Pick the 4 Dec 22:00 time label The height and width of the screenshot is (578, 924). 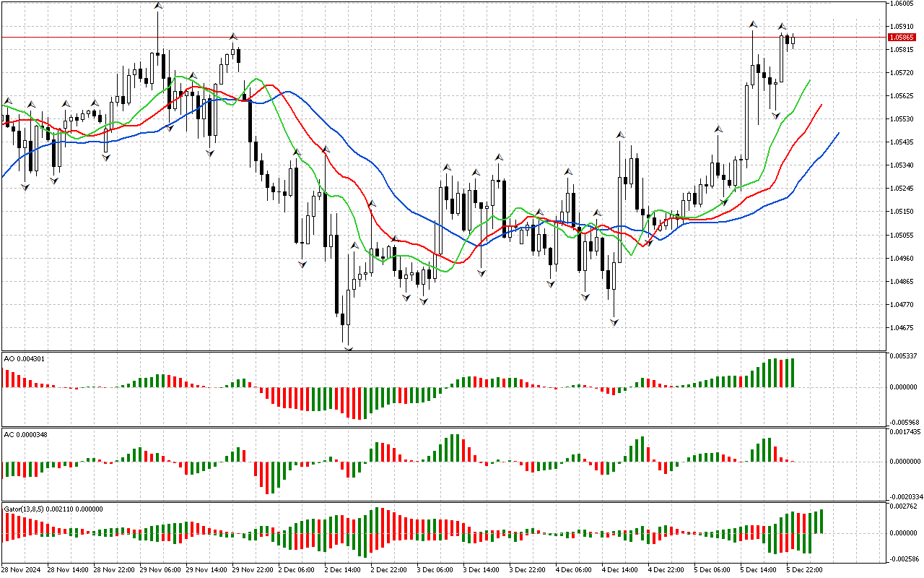(666, 570)
